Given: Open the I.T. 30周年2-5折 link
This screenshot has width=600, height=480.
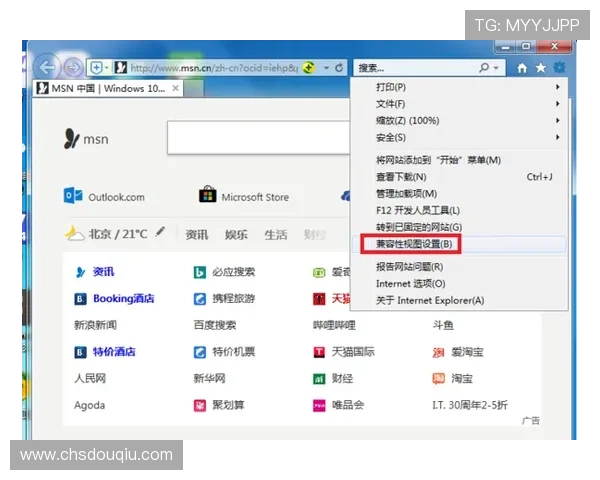Looking at the screenshot, I should point(470,405).
